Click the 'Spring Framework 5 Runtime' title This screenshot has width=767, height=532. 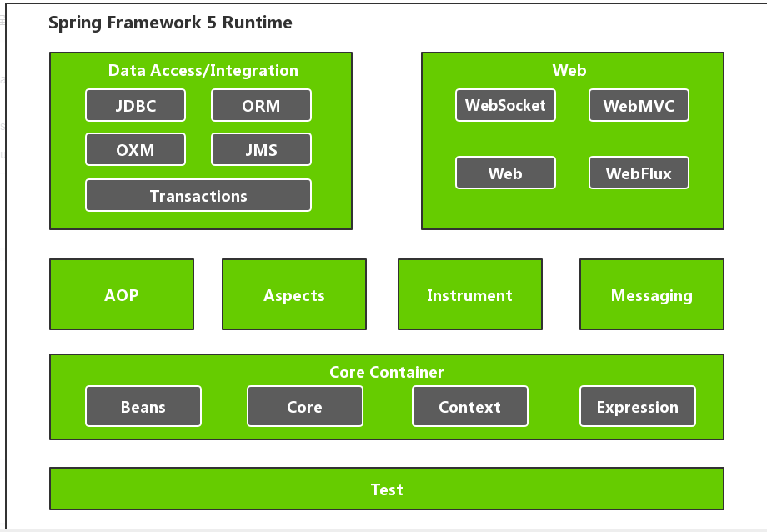[170, 23]
